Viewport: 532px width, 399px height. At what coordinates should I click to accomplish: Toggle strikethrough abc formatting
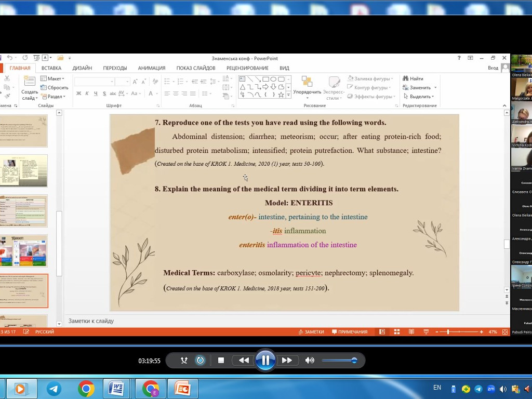click(x=113, y=94)
